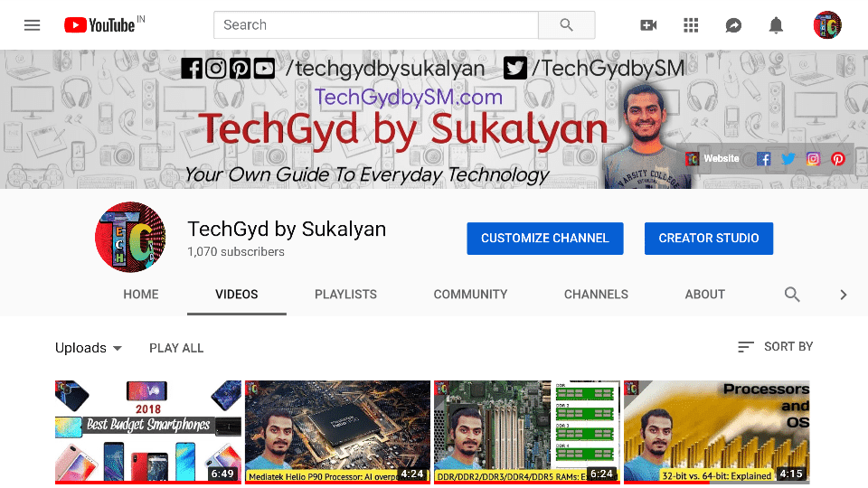Click the CUSTOMIZE CHANNEL button
The height and width of the screenshot is (488, 868).
pyautogui.click(x=544, y=239)
